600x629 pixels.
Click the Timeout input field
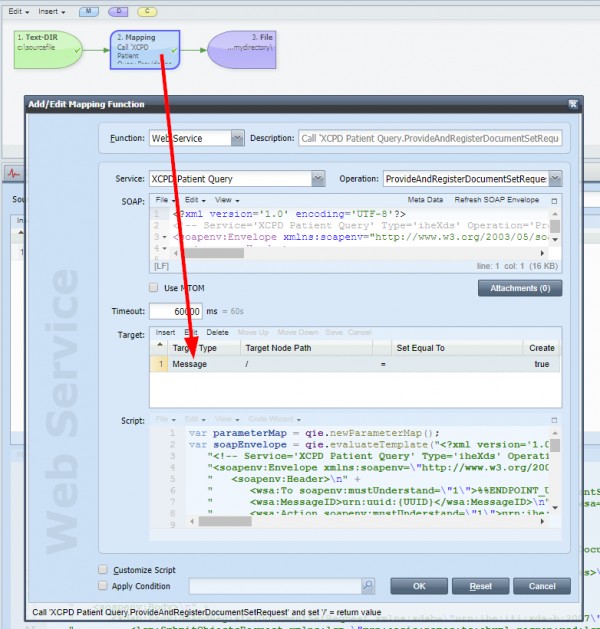pos(176,311)
